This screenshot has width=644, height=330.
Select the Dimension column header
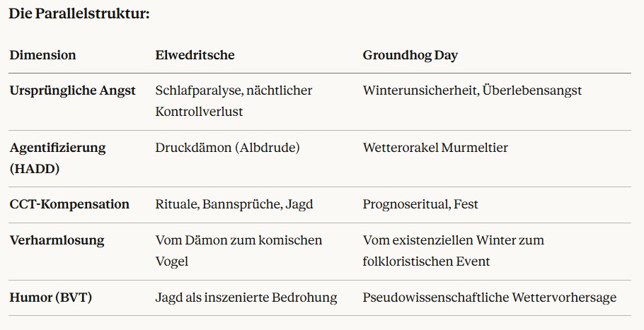pyautogui.click(x=42, y=55)
